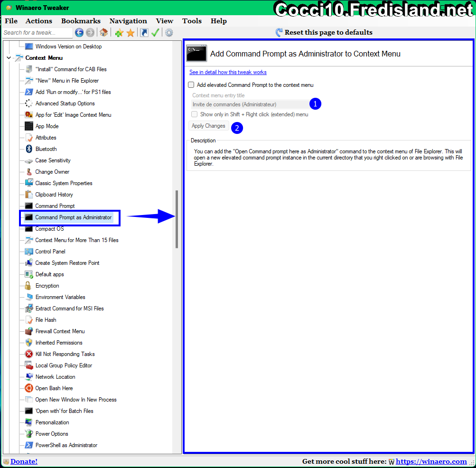Click the Advanced Startup Options spinner icon
This screenshot has height=468, width=476.
point(29,103)
